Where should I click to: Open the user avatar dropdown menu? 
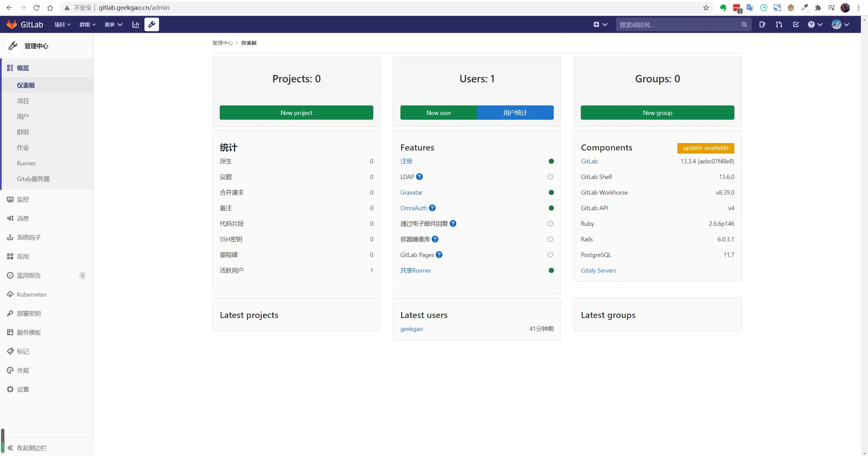point(840,24)
